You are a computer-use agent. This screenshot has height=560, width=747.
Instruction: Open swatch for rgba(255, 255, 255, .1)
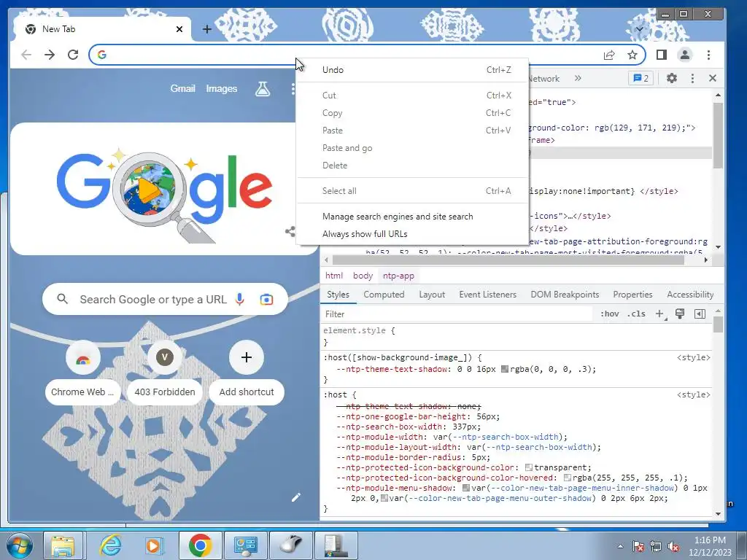click(568, 478)
